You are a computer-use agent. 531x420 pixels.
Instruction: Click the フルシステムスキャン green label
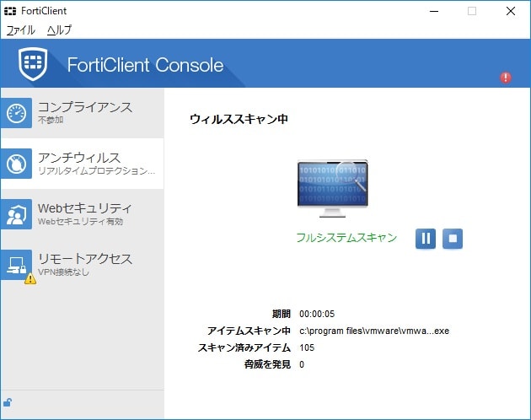point(346,237)
